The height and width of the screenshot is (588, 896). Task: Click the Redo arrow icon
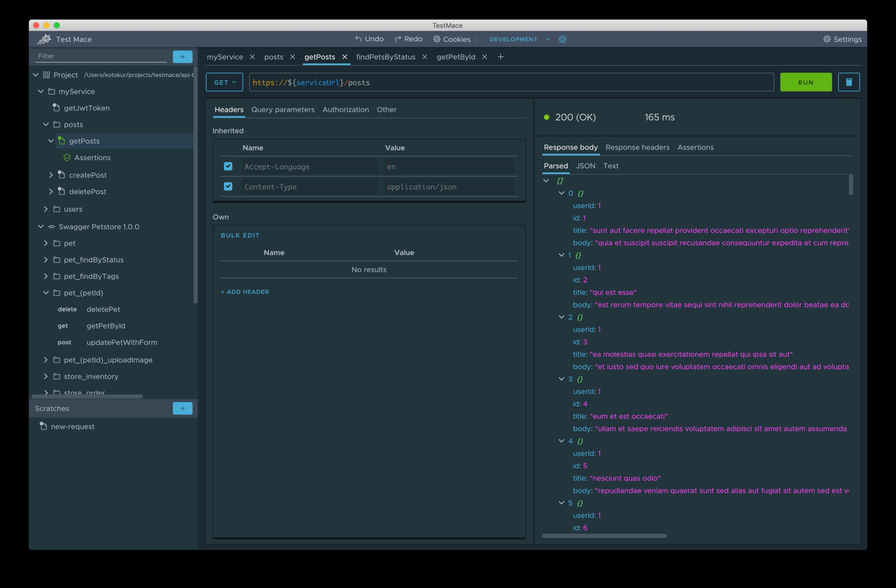[398, 39]
